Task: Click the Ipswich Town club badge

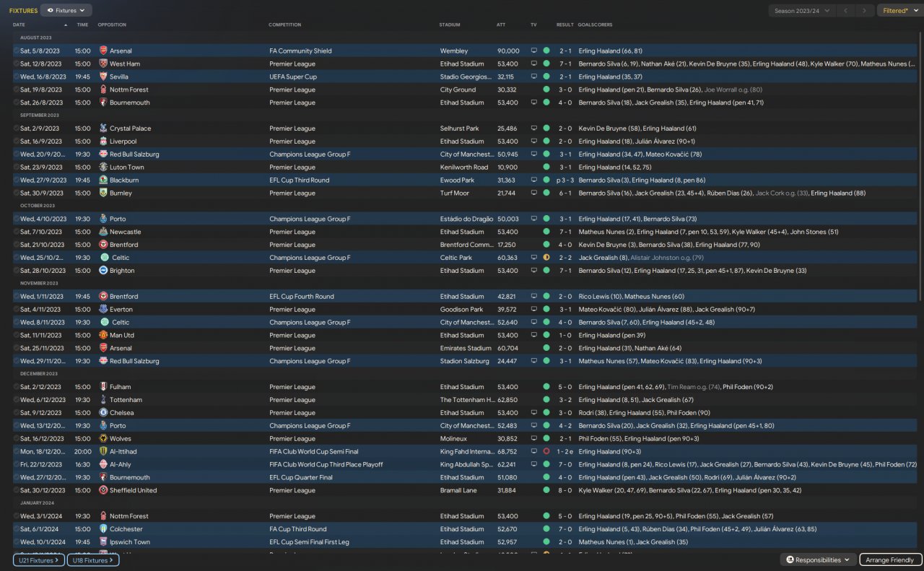Action: click(103, 542)
